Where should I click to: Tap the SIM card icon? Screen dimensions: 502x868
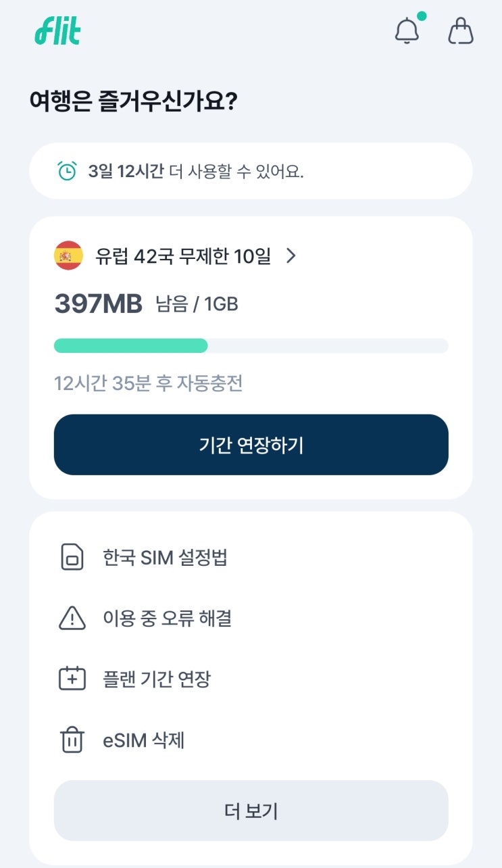(72, 558)
